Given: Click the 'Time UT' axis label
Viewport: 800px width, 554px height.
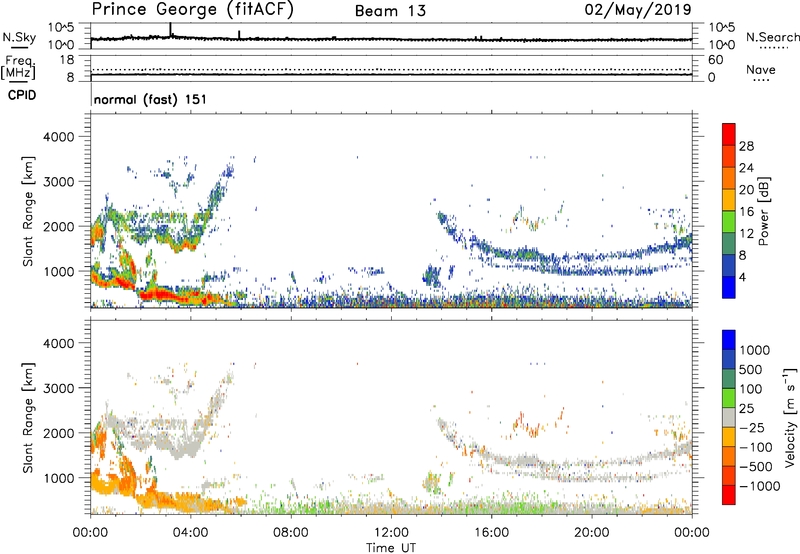Looking at the screenshot, I should pyautogui.click(x=391, y=548).
